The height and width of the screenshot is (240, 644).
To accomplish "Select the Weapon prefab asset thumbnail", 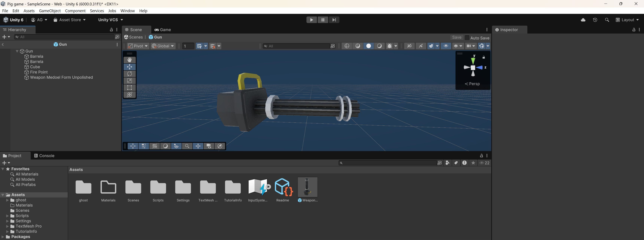I will (x=308, y=187).
